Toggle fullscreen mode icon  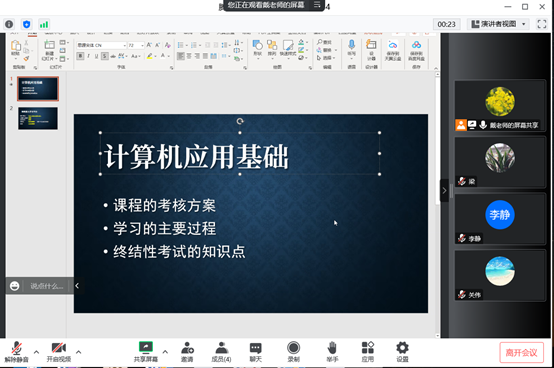pyautogui.click(x=542, y=24)
